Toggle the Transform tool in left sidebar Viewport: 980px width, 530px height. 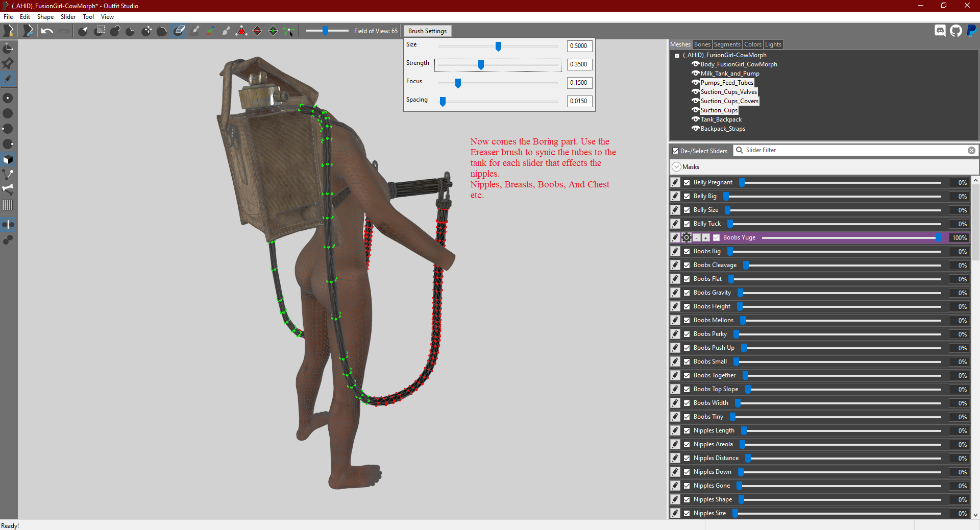pos(8,48)
